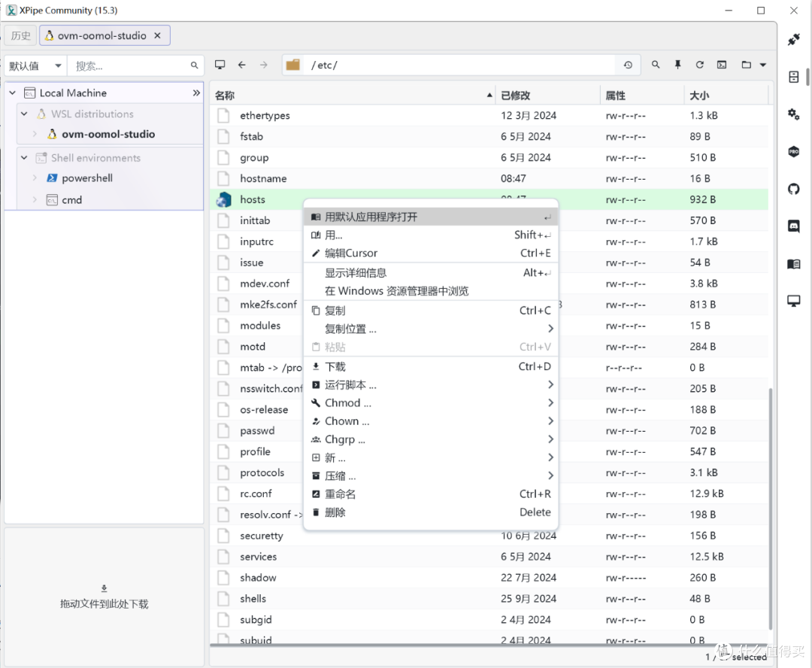
Task: Click the search icon in connection filter
Action: pos(194,65)
